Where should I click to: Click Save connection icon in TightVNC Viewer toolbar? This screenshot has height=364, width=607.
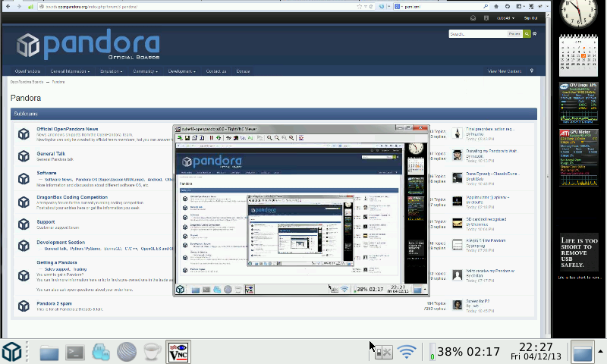[187, 138]
